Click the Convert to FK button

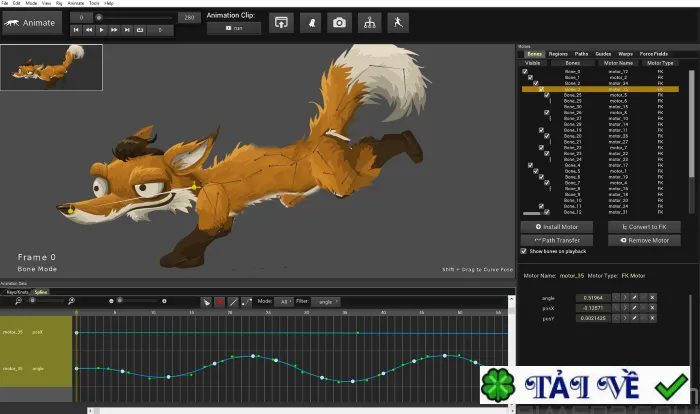click(644, 227)
